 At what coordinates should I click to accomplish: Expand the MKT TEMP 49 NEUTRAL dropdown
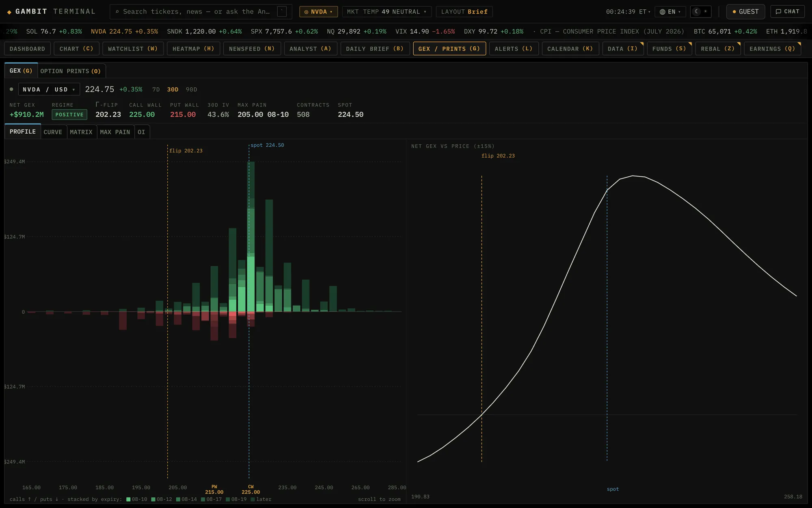(x=387, y=12)
